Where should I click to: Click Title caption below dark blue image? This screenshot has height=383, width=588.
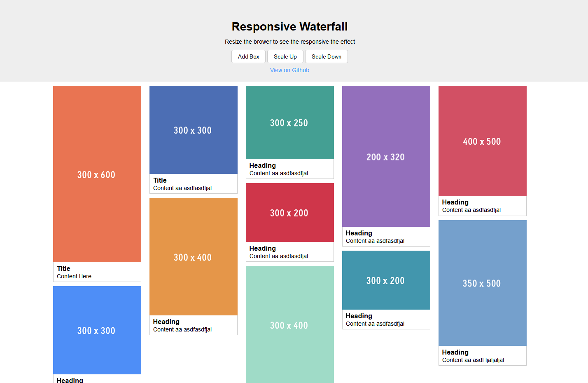[x=160, y=180]
